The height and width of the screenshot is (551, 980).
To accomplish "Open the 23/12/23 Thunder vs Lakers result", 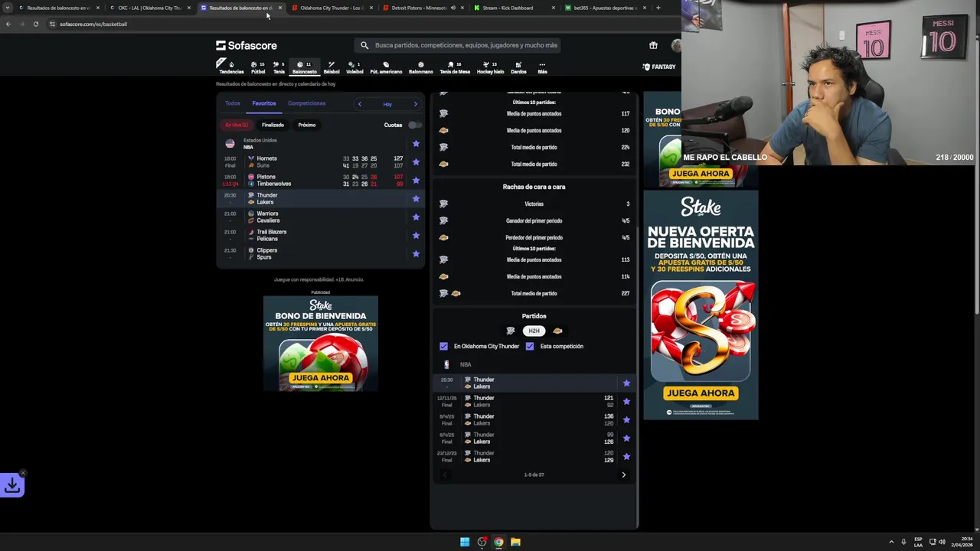I will tap(534, 456).
